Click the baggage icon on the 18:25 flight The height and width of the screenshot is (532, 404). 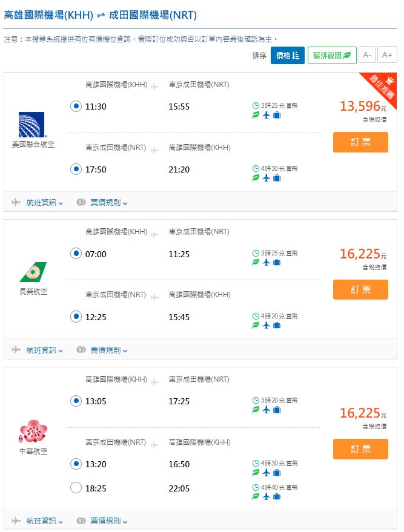[x=277, y=496]
